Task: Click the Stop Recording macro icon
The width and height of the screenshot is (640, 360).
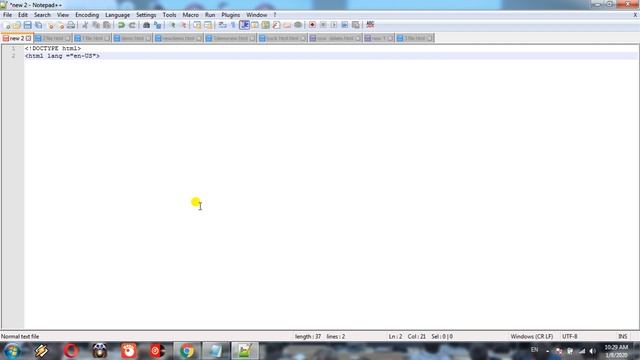Action: tap(323, 25)
